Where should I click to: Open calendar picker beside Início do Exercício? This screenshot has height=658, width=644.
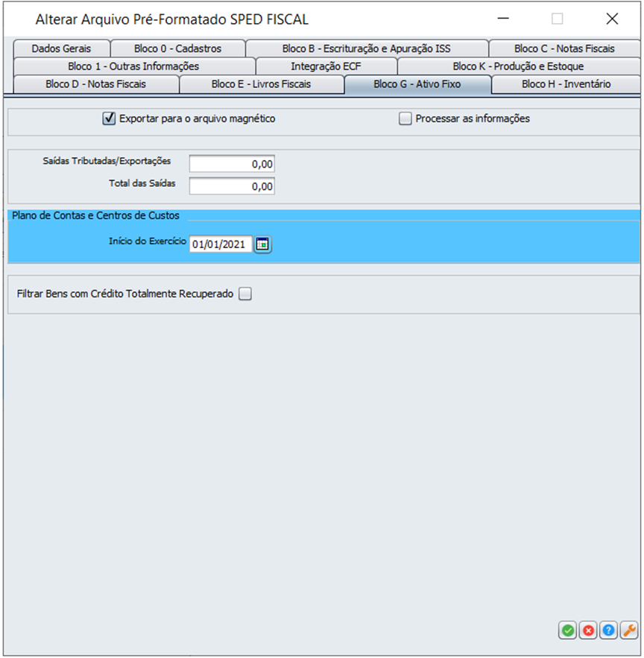[x=262, y=244]
